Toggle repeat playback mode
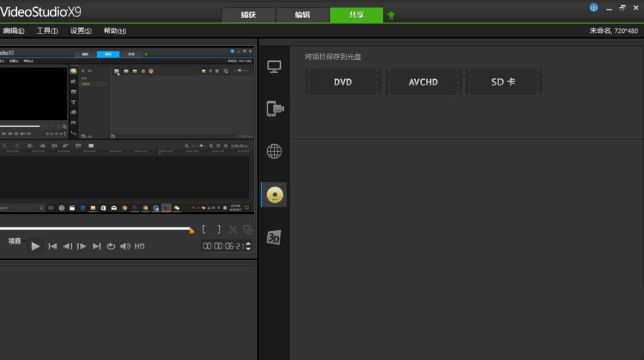Image resolution: width=644 pixels, height=360 pixels. (x=111, y=246)
